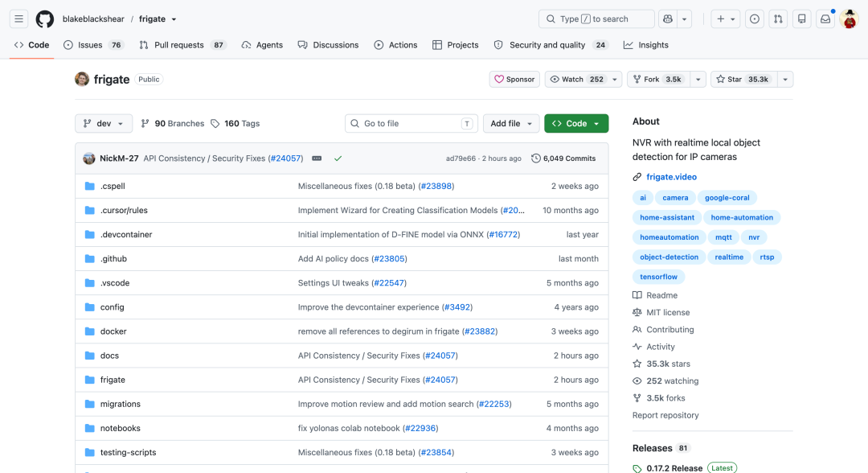
Task: Expand the commit message ellipsis
Action: [x=317, y=158]
